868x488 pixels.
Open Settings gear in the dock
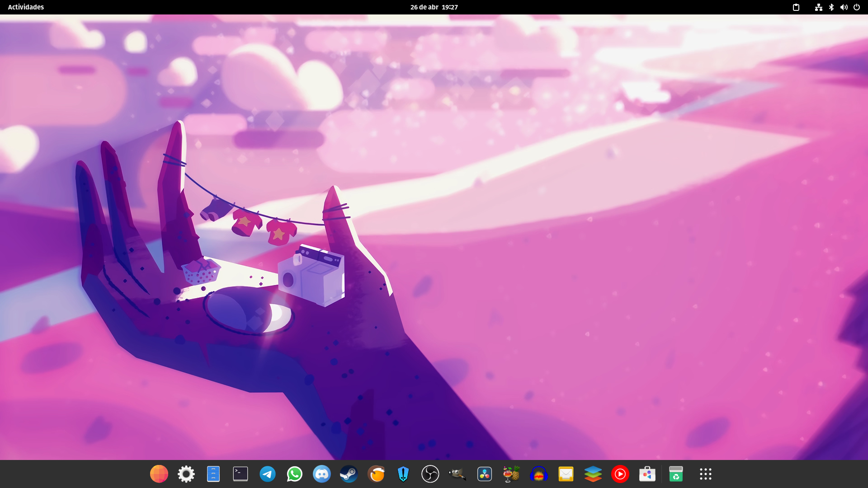tap(186, 474)
